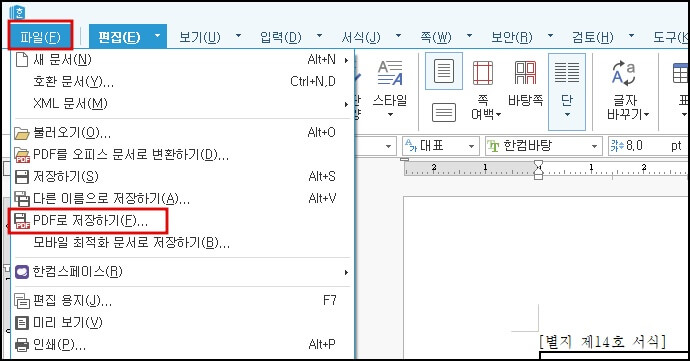The image size is (690, 361).
Task: Expand arrow next to 입력(D)
Action: tap(319, 36)
